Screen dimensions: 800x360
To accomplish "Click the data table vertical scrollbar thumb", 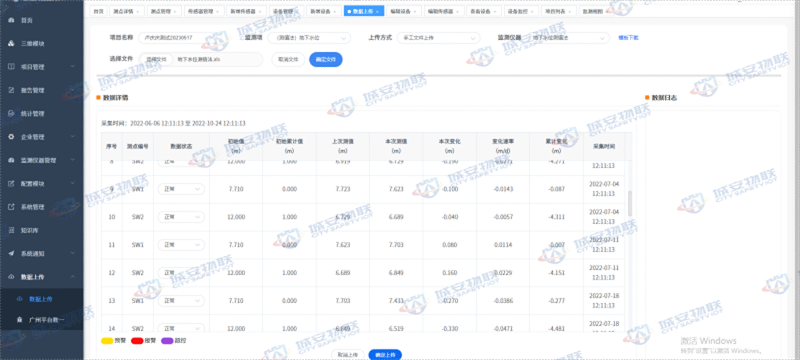I will [630, 203].
